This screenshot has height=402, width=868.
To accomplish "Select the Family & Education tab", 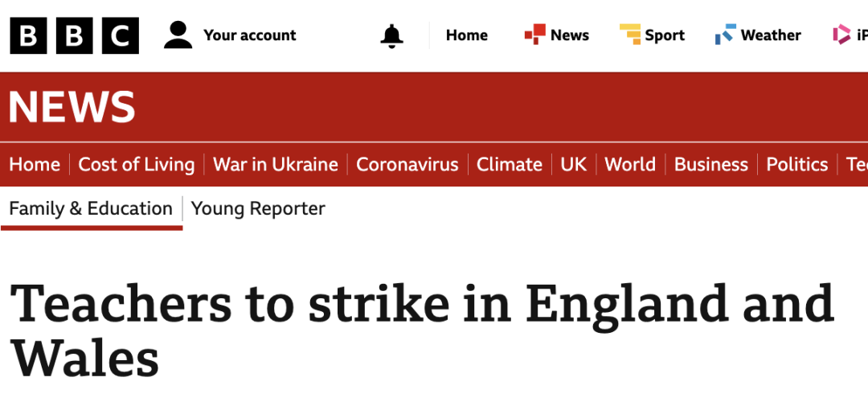I will coord(91,209).
